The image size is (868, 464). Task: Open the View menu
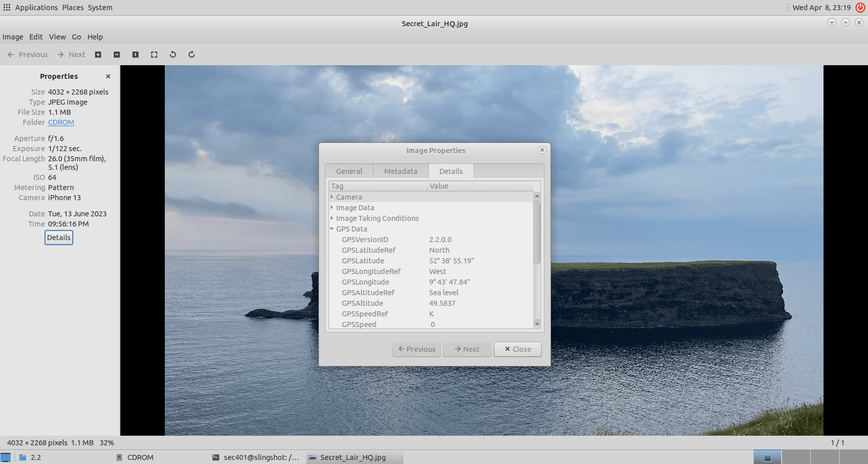tap(57, 37)
